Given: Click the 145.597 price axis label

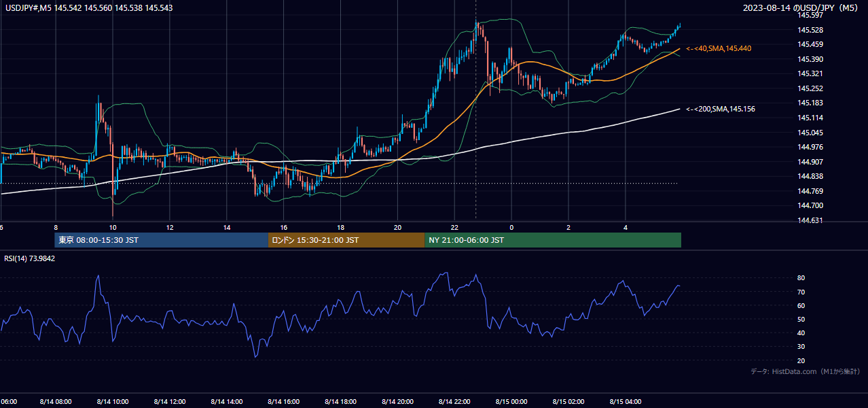Looking at the screenshot, I should pos(810,15).
